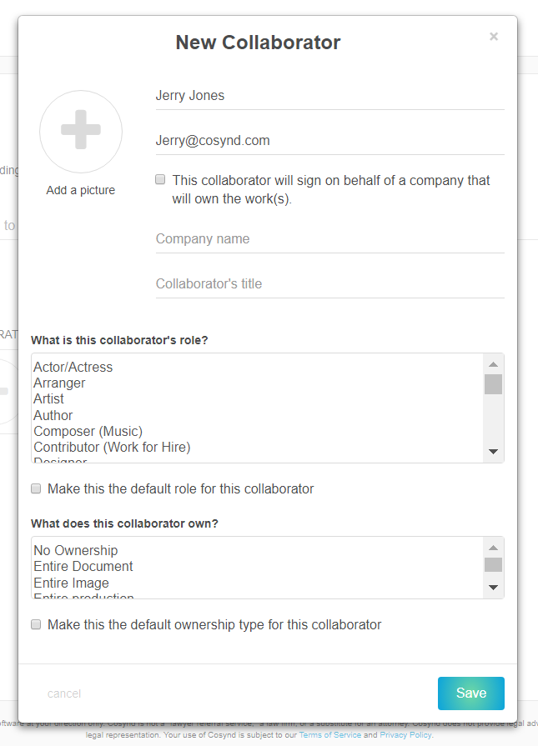The image size is (538, 756).
Task: Focus the Company name field
Action: (x=329, y=239)
